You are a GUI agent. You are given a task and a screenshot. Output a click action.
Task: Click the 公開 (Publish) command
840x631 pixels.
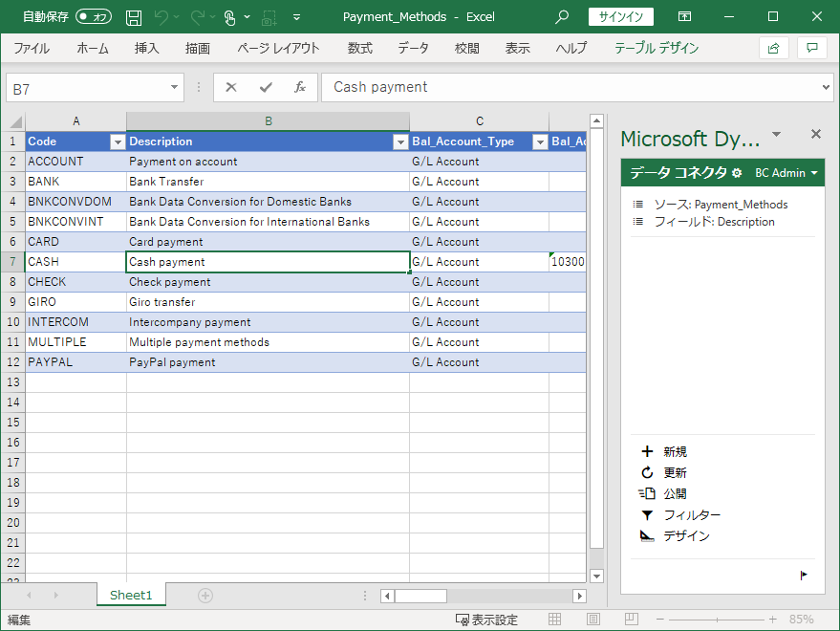click(663, 493)
